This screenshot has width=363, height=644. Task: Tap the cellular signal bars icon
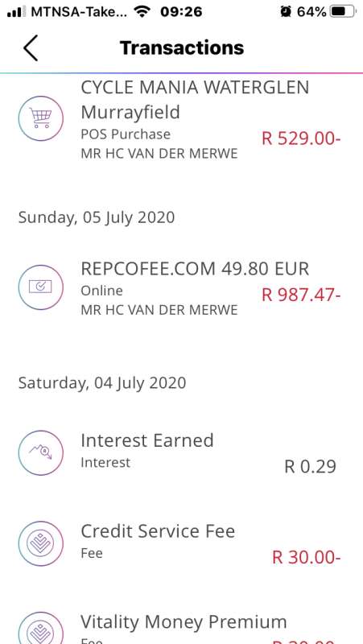16,11
